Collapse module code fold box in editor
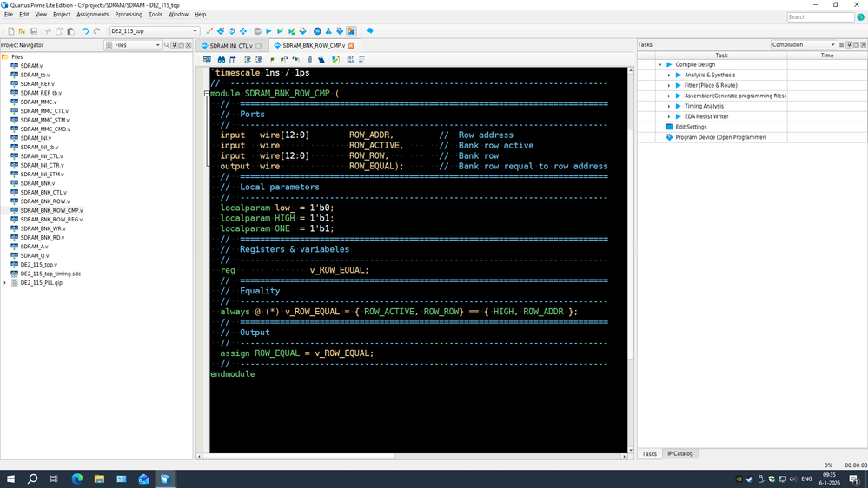This screenshot has width=868, height=488. tap(207, 93)
